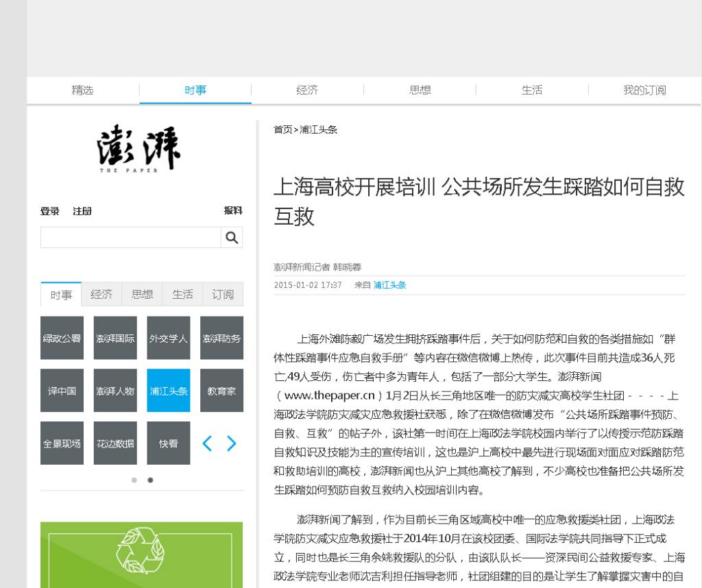
Task: Click the green recycling banner image
Action: pos(141,554)
